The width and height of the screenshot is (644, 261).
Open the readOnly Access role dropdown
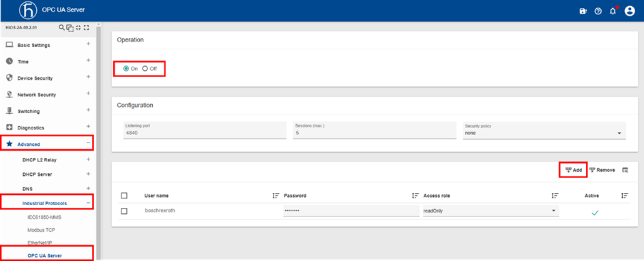click(491, 211)
